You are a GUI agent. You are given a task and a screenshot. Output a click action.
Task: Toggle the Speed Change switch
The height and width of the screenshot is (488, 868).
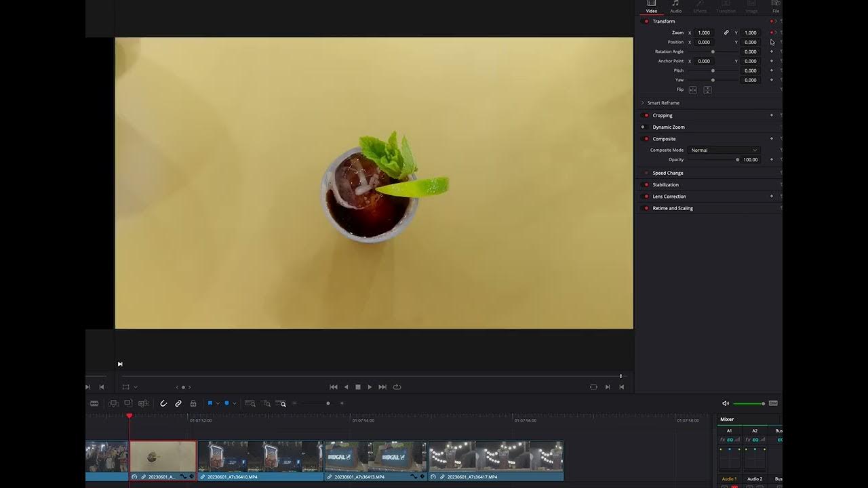[646, 173]
